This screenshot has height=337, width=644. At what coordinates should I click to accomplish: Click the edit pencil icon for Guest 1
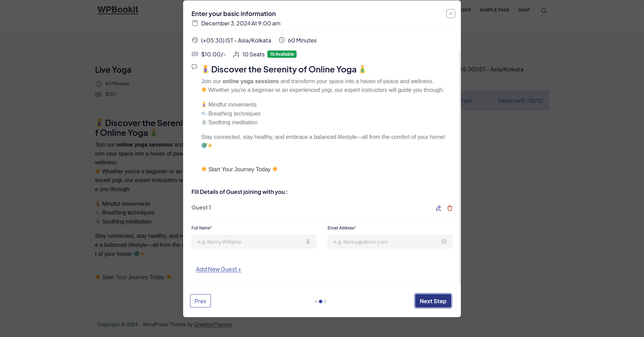point(438,208)
